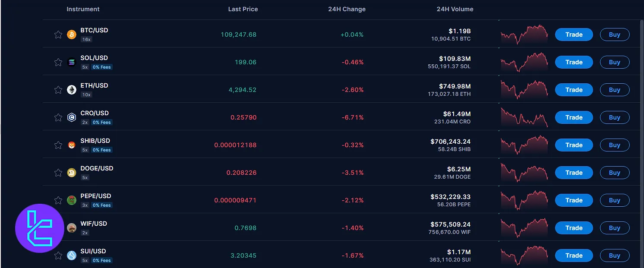The image size is (644, 268).
Task: Open the DOGE/USD price sparkline chart
Action: 524,173
